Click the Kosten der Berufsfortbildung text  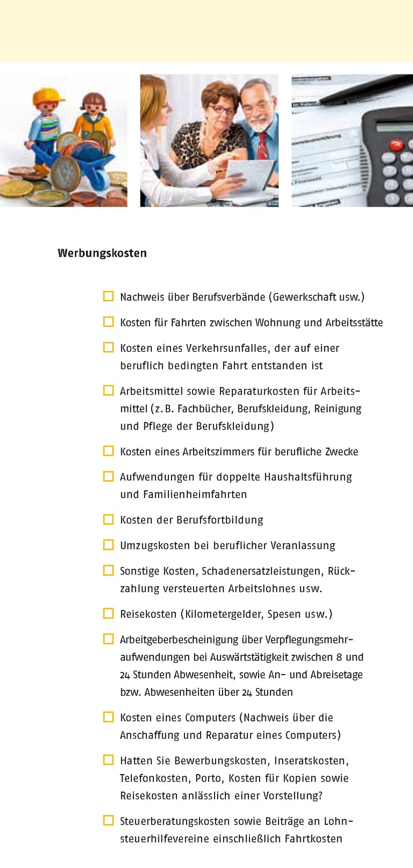[191, 520]
